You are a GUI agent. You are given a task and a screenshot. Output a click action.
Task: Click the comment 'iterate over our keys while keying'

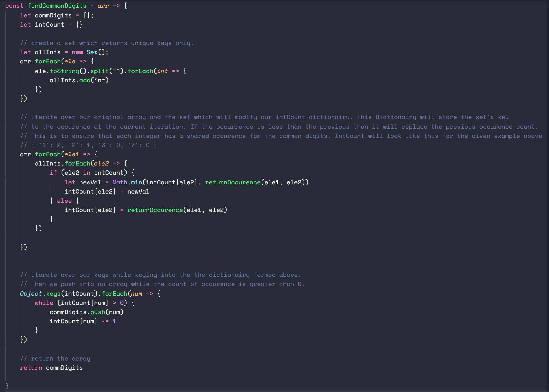click(160, 275)
